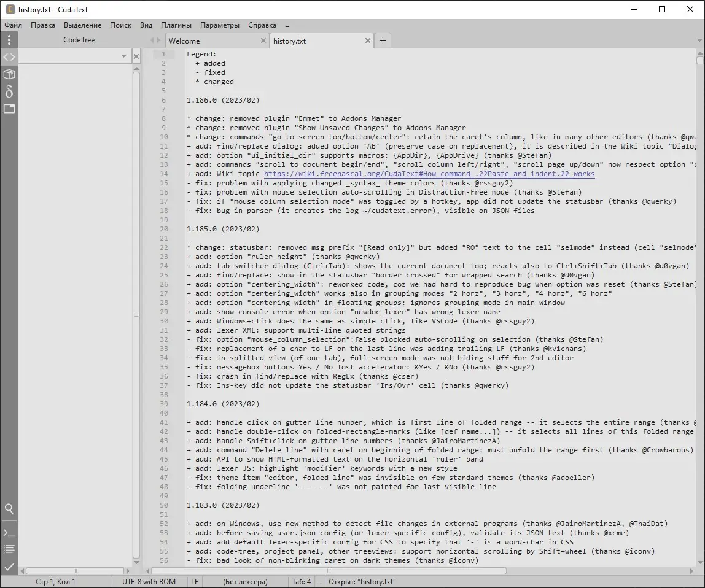This screenshot has height=588, width=705.
Task: Open the Параметры menu
Action: point(219,25)
